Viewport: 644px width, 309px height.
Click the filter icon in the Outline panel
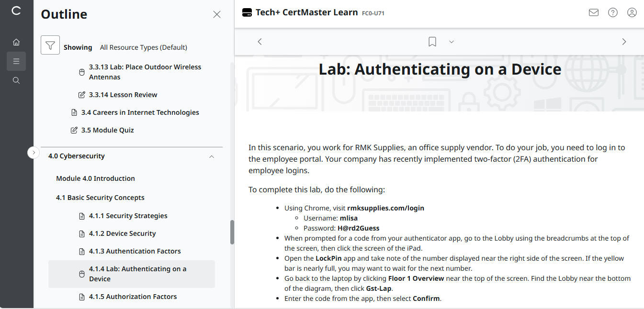tap(50, 44)
